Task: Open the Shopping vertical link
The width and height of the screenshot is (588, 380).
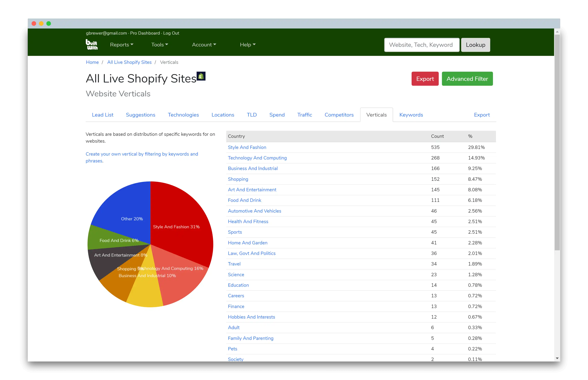Action: (x=238, y=179)
